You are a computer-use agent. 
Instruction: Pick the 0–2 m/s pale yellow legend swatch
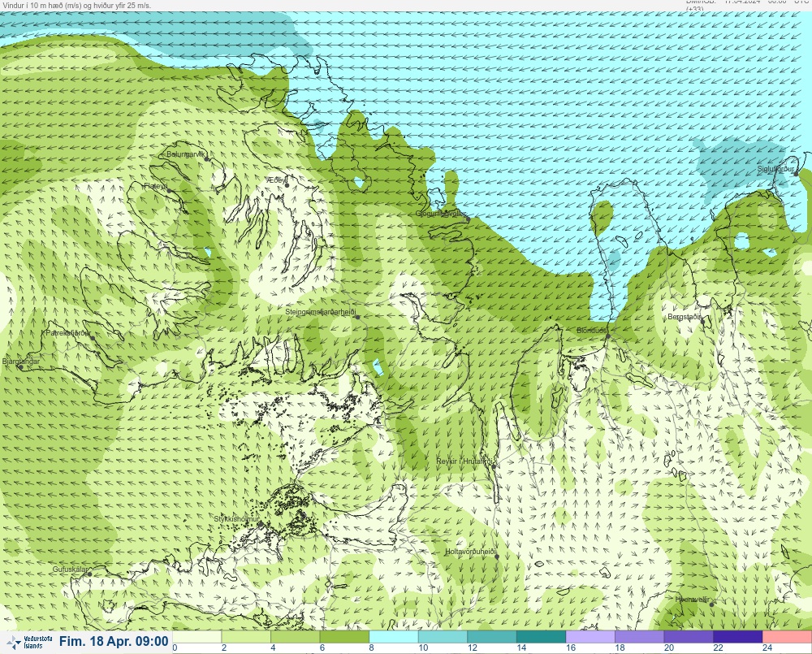[x=197, y=636]
